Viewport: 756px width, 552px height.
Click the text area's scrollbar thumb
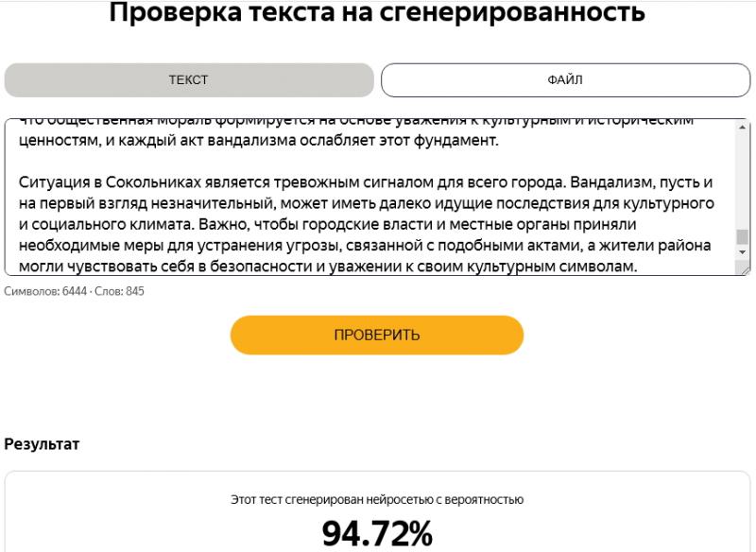pos(742,236)
